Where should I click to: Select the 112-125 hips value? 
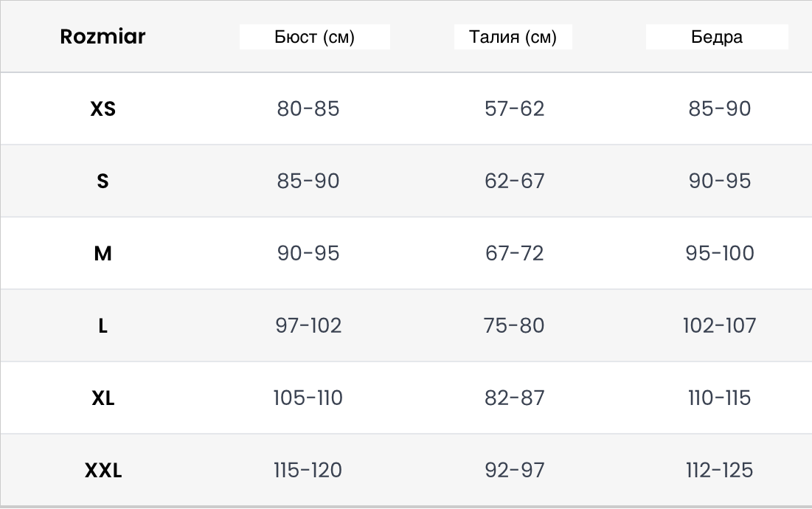(719, 470)
